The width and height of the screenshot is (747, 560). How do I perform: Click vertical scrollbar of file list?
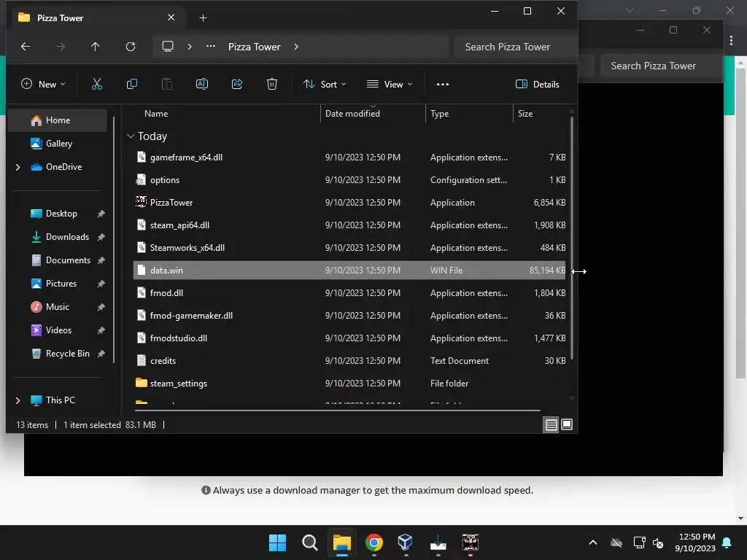pyautogui.click(x=572, y=238)
